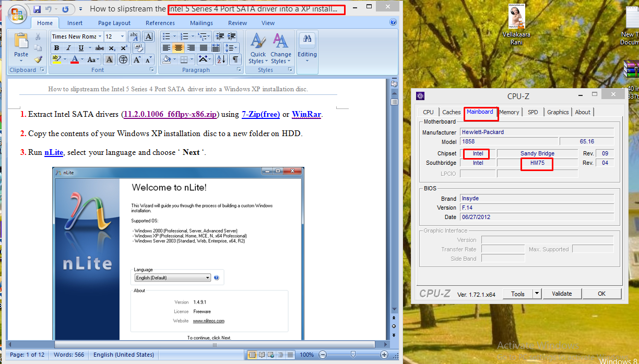Image resolution: width=639 pixels, height=364 pixels.
Task: Open Quick Styles gallery
Action: pyautogui.click(x=257, y=48)
